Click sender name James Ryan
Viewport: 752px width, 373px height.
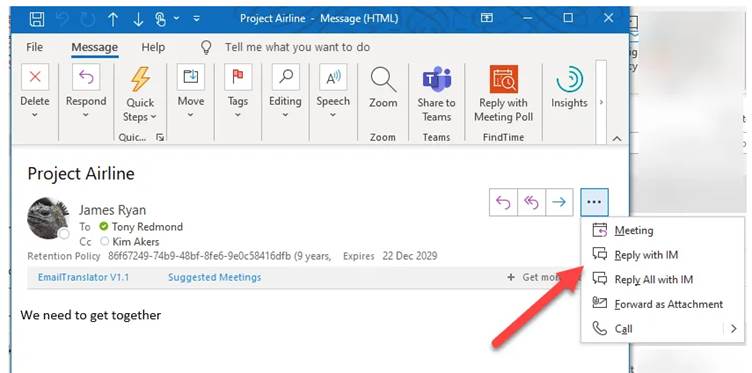[x=112, y=210]
